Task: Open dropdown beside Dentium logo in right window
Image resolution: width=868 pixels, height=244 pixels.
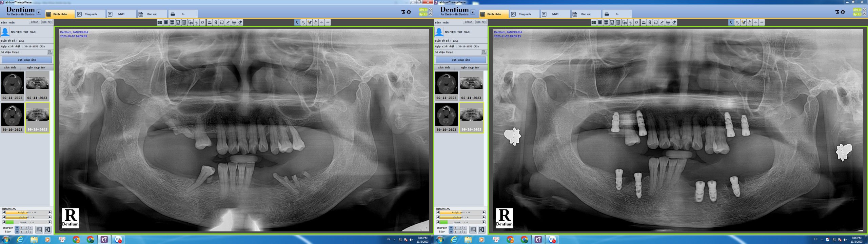Action: click(x=473, y=12)
